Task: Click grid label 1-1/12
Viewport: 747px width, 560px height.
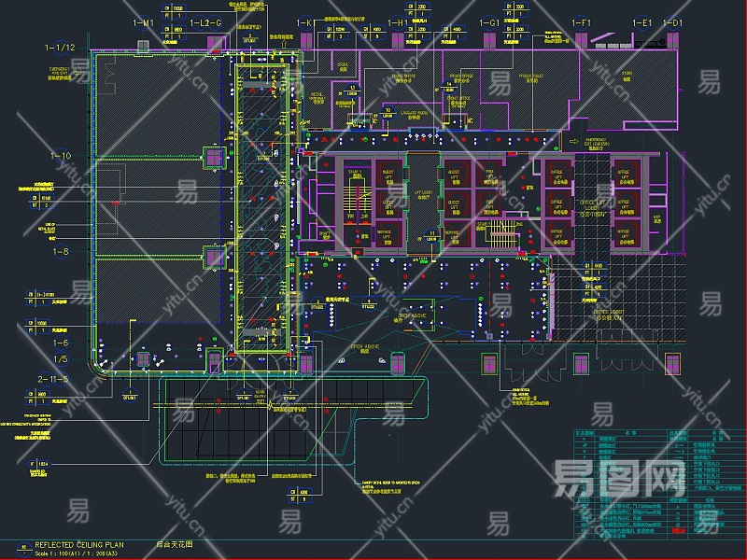Action: [60, 48]
